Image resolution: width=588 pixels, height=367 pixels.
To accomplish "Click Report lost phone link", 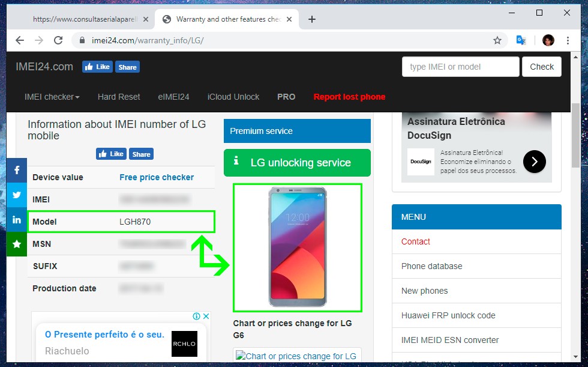I will [349, 97].
